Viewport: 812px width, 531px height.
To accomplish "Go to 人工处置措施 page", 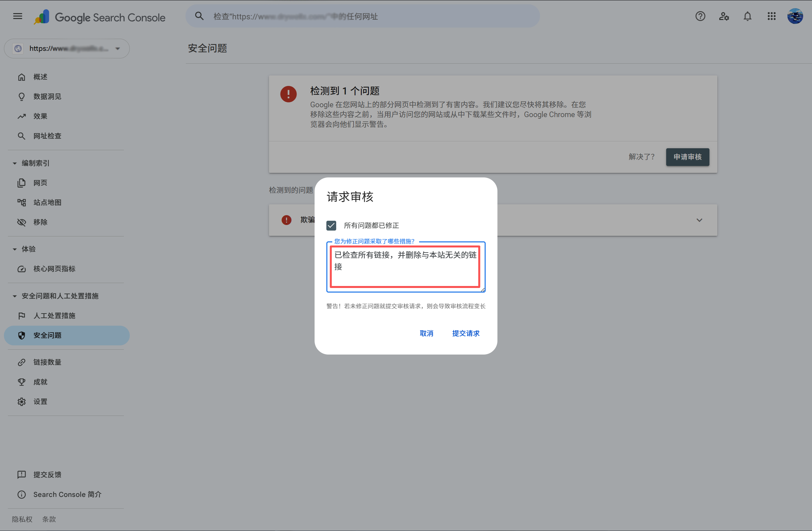I will [x=54, y=316].
